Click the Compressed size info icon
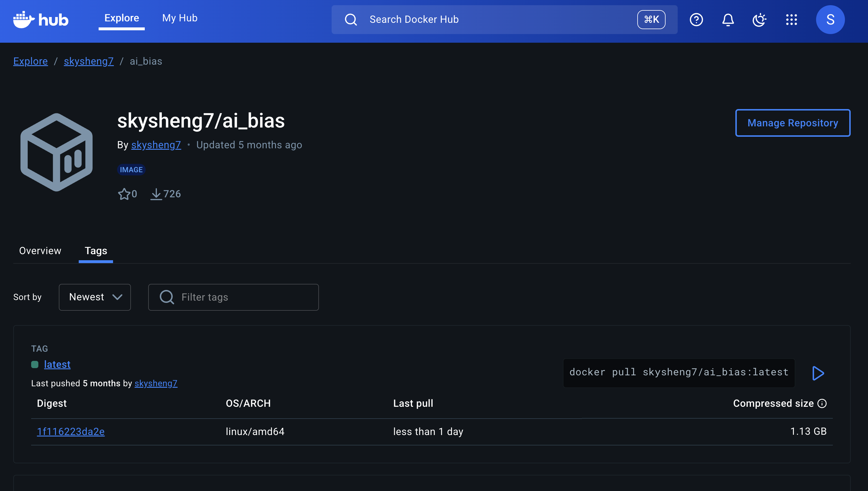 pyautogui.click(x=822, y=403)
